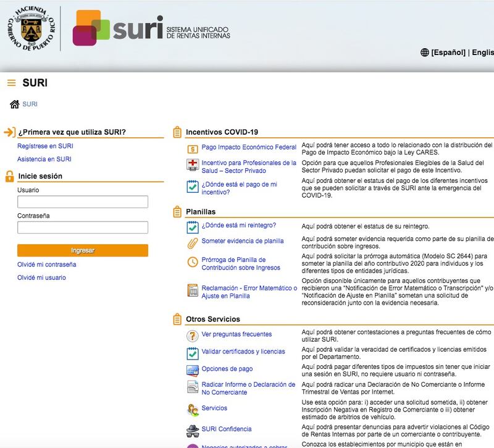Open the SURI breadcrumb link
This screenshot has height=448, width=494.
click(x=30, y=104)
